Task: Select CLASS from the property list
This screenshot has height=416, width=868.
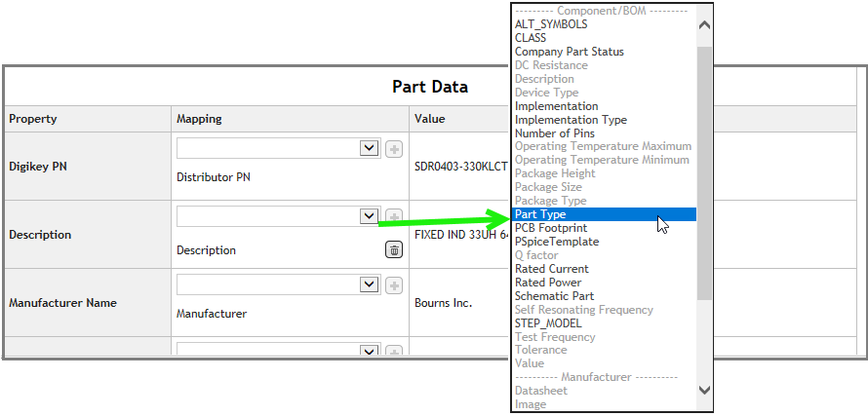Action: 531,38
